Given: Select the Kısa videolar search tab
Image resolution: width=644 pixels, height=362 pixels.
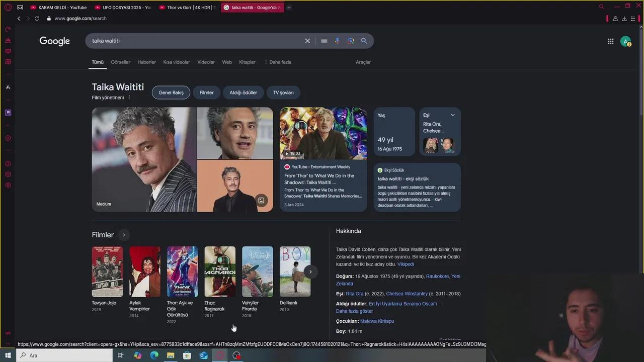Looking at the screenshot, I should [x=177, y=62].
